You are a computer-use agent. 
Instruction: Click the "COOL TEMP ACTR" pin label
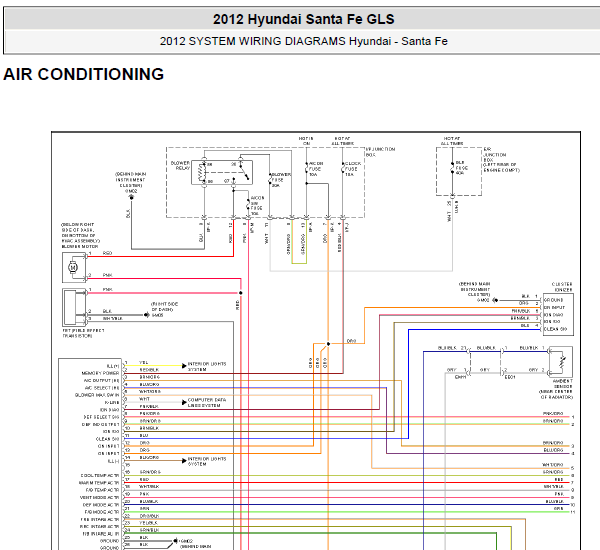[100, 475]
